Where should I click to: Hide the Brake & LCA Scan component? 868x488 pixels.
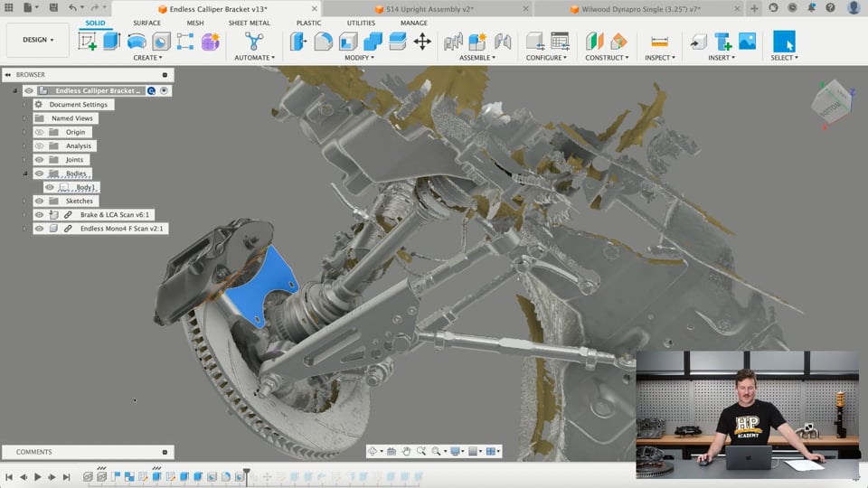[39, 215]
